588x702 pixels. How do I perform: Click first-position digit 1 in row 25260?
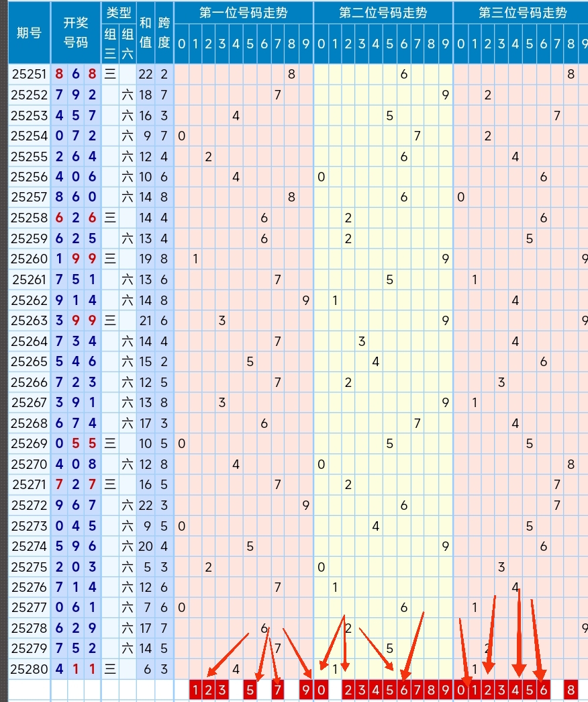[195, 259]
